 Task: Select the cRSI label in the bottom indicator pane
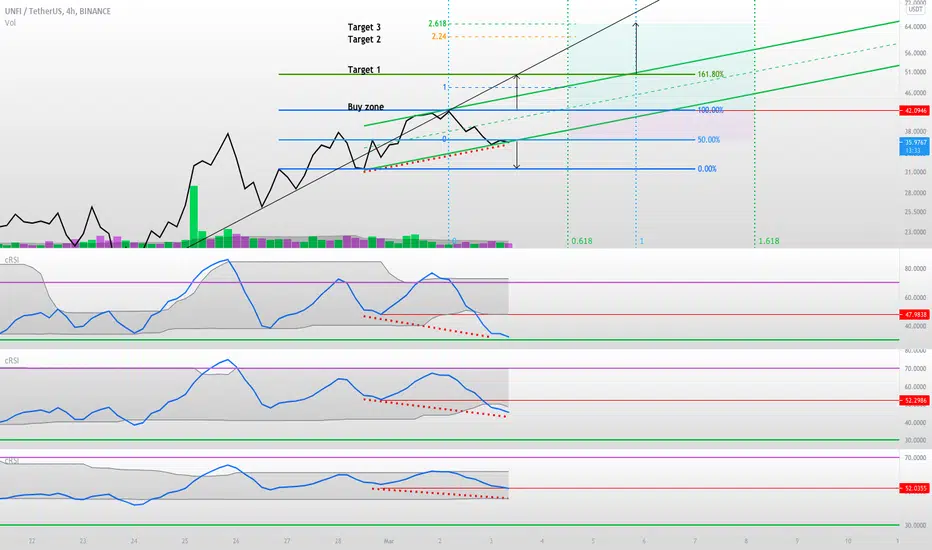pos(11,461)
